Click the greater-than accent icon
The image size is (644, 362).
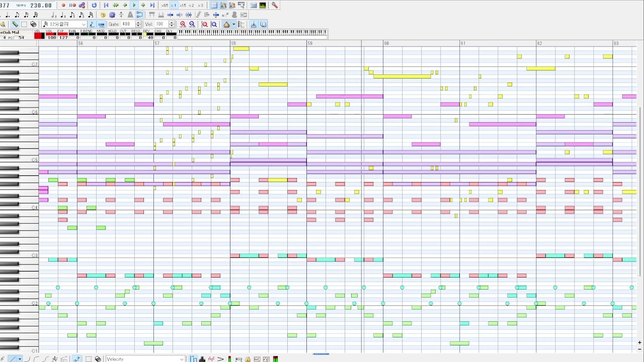click(x=220, y=359)
